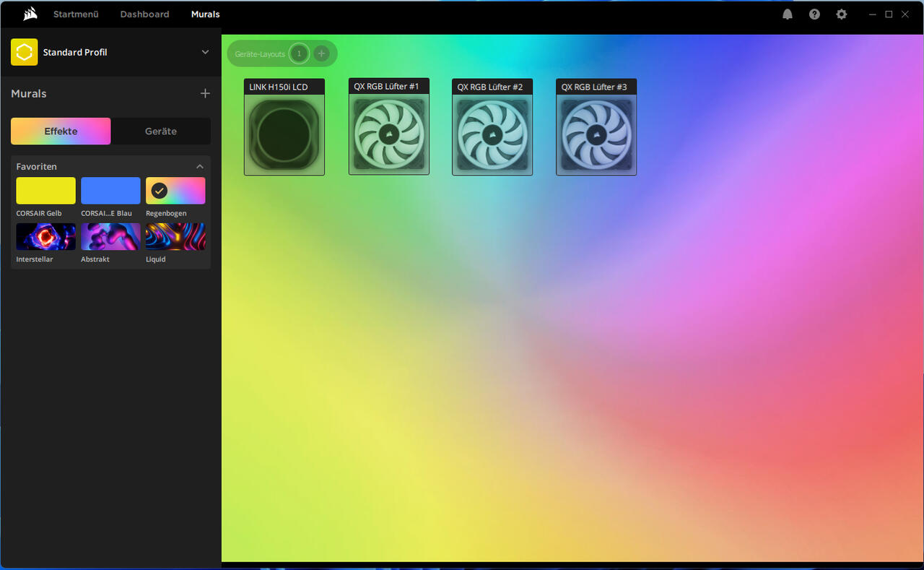
Task: Select the LINK H150i LCD device
Action: pyautogui.click(x=284, y=134)
